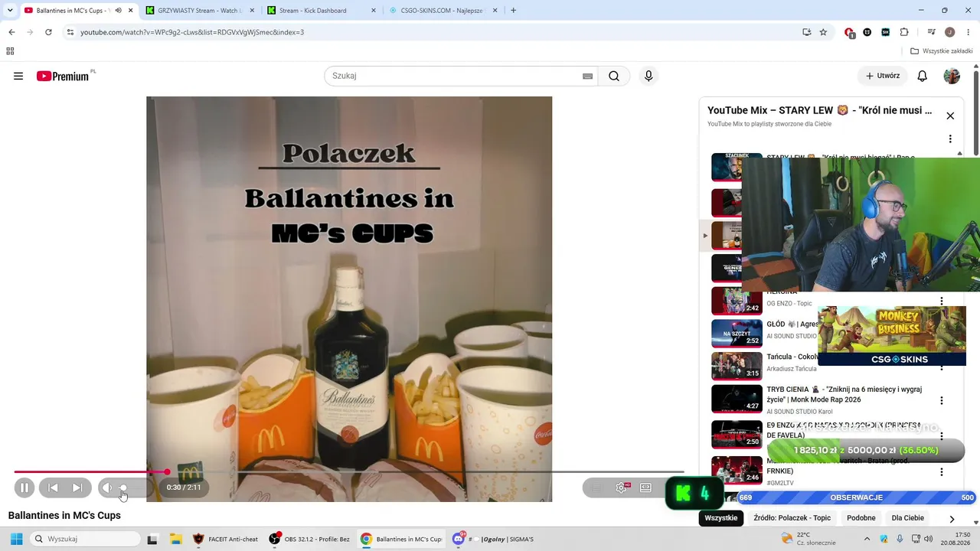Click the Utwórz create button
The height and width of the screenshot is (551, 980).
coord(883,76)
